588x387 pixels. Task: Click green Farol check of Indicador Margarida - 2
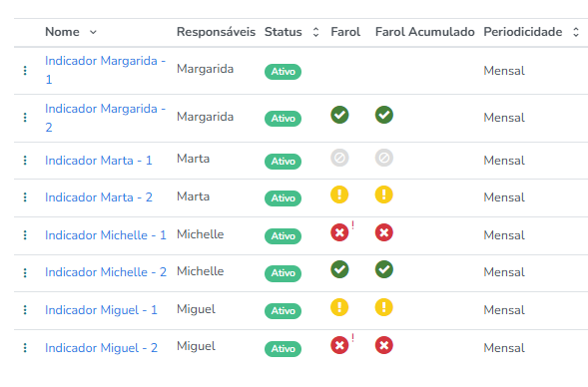coord(339,115)
